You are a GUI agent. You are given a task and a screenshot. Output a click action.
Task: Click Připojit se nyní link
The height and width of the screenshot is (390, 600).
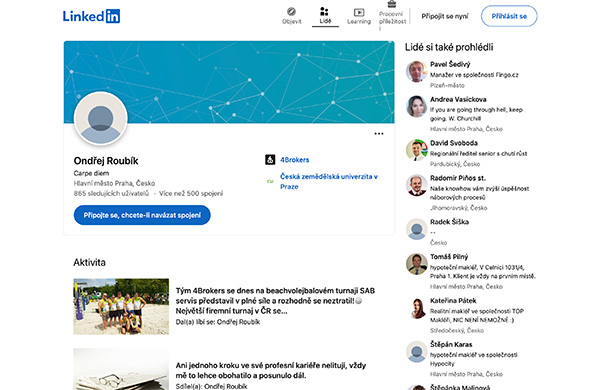pyautogui.click(x=445, y=16)
